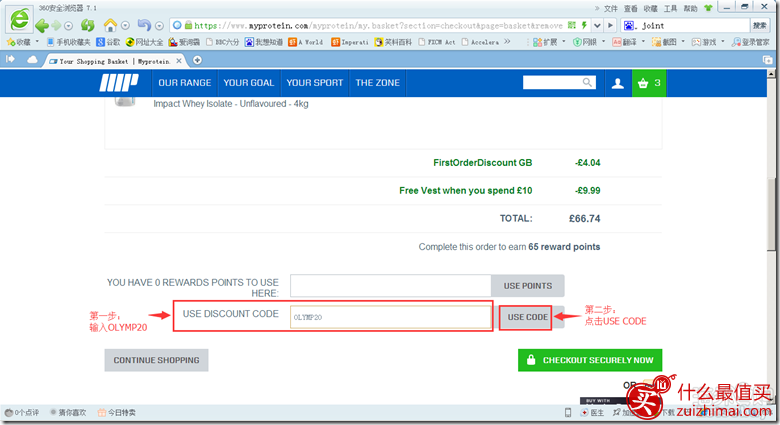
Task: Click the myprotein.com address bar URL
Action: (378, 25)
